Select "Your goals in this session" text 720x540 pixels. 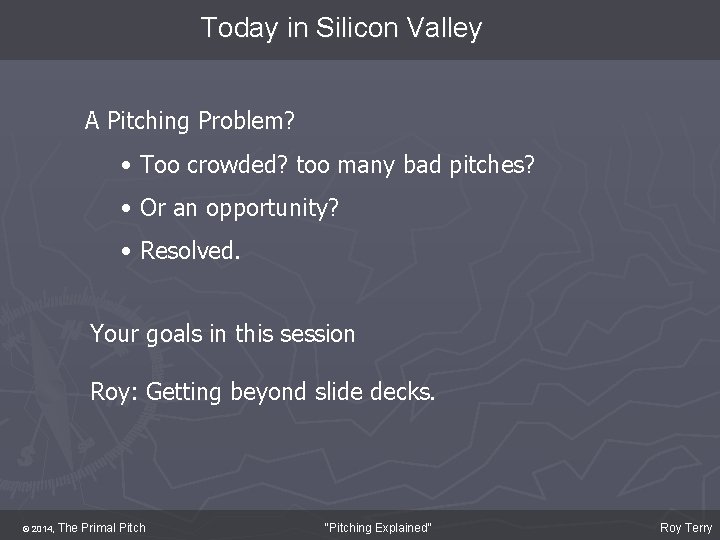pyautogui.click(x=222, y=334)
